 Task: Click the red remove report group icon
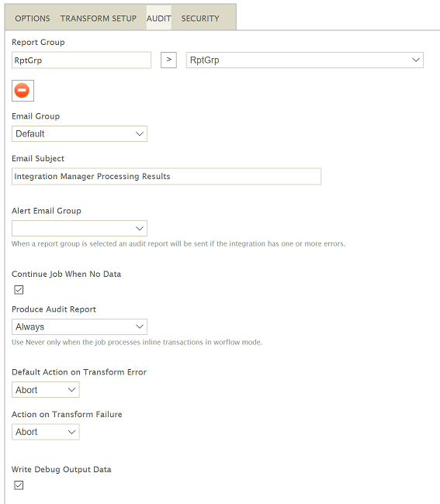point(23,91)
